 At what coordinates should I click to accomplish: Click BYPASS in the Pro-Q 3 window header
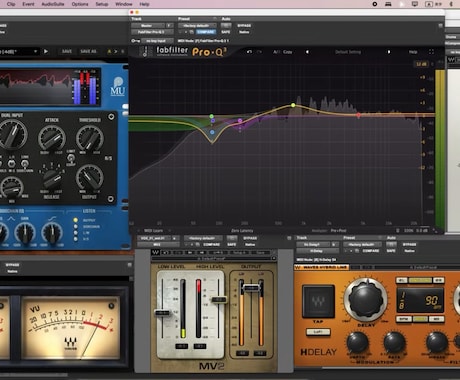[x=244, y=26]
